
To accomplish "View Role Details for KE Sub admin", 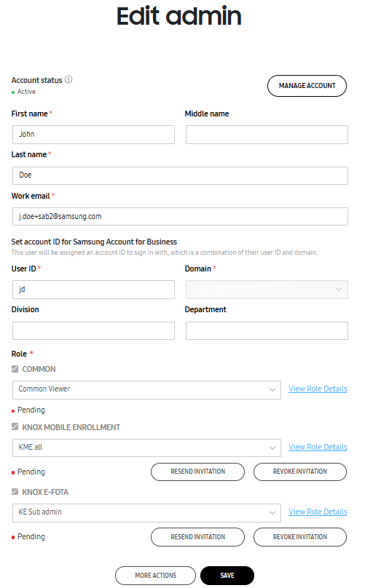I will [x=318, y=512].
